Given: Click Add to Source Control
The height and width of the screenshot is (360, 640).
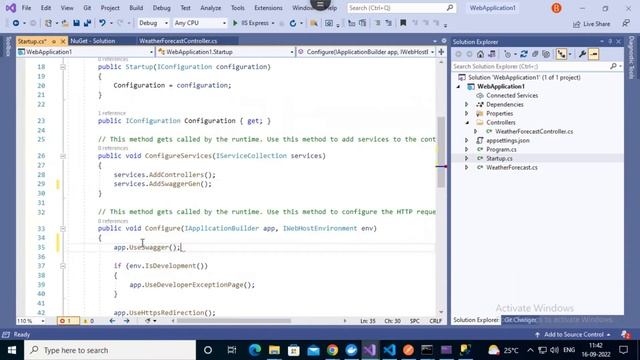Looking at the screenshot, I should pyautogui.click(x=573, y=335).
